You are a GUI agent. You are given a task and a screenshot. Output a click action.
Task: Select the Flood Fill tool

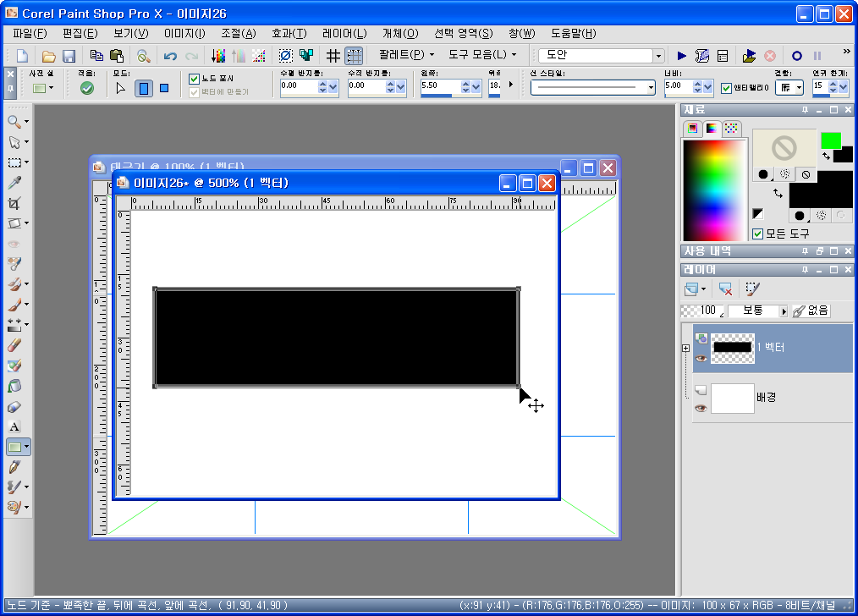click(x=14, y=386)
